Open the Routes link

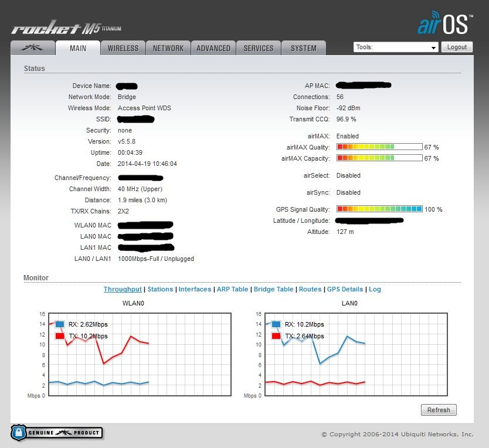(310, 289)
